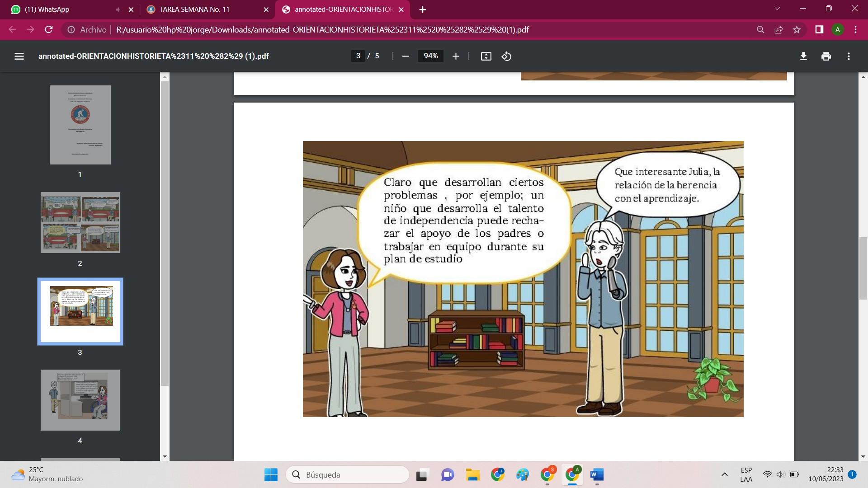Select page 4 thumbnail
868x488 pixels.
pos(80,400)
